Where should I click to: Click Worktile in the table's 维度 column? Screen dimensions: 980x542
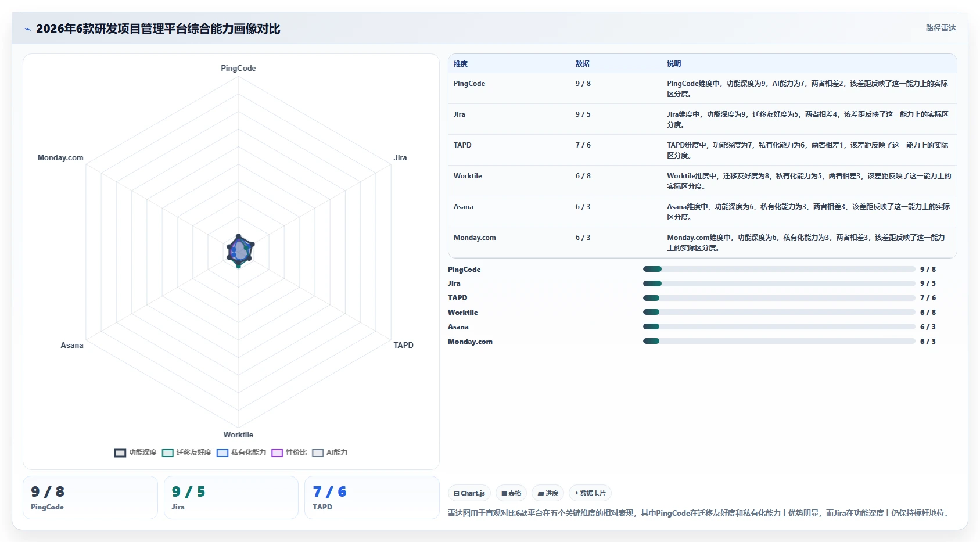click(468, 176)
